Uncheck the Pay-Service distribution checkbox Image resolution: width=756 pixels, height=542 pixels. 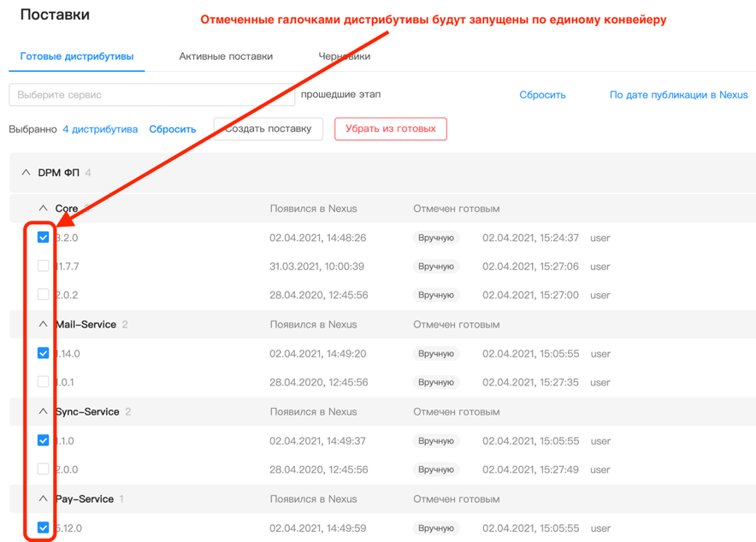(43, 527)
